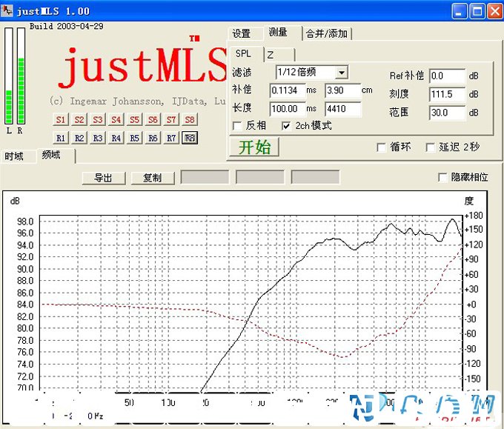Select the S4 memory button
This screenshot has height=429, width=504.
116,119
